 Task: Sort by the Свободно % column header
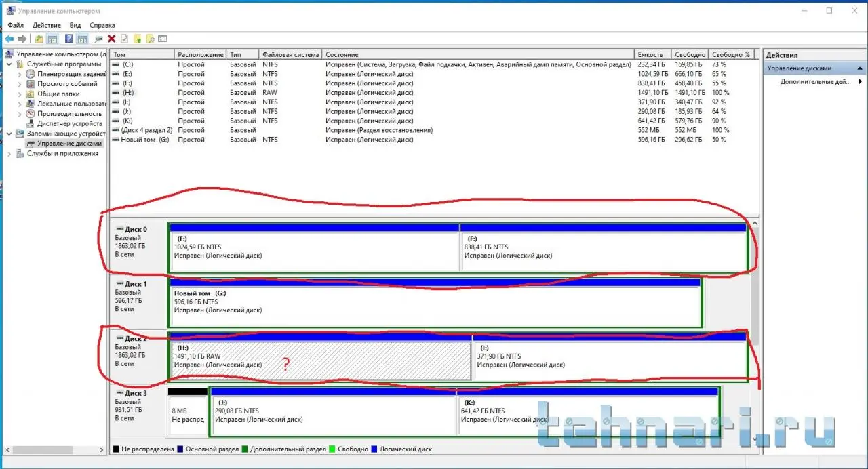(732, 54)
